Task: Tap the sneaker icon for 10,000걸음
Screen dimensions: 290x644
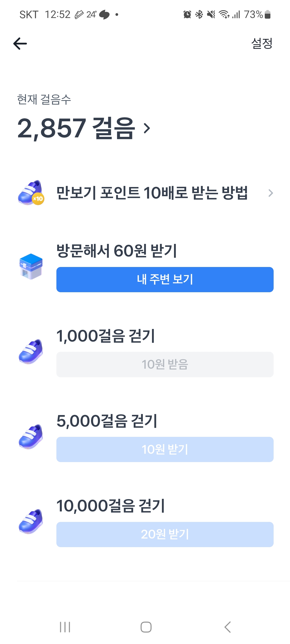Action: [x=31, y=521]
